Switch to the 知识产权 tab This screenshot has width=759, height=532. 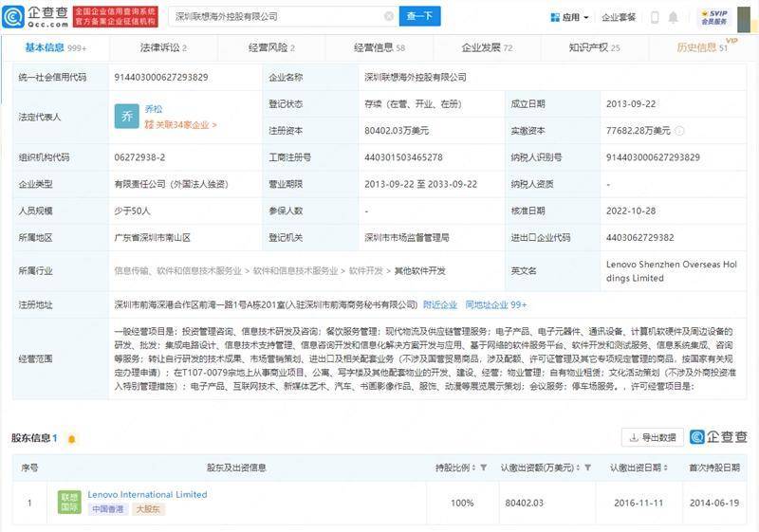(595, 47)
